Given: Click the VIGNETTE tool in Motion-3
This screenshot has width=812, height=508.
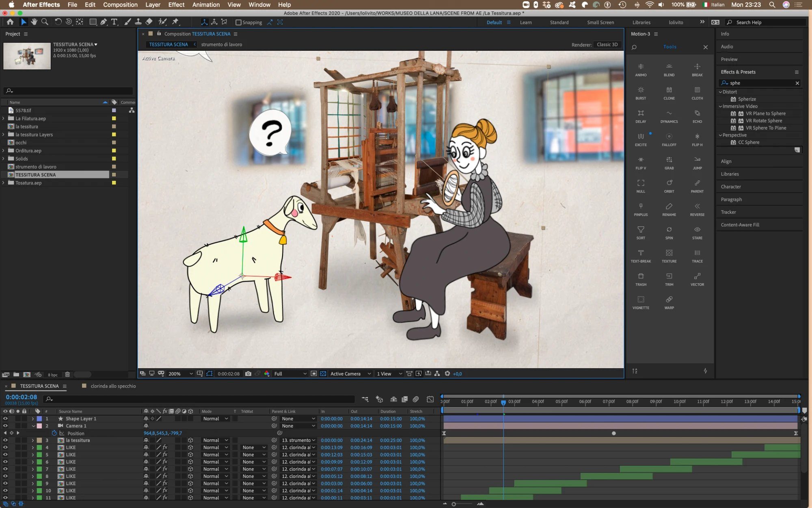Looking at the screenshot, I should pyautogui.click(x=641, y=302).
